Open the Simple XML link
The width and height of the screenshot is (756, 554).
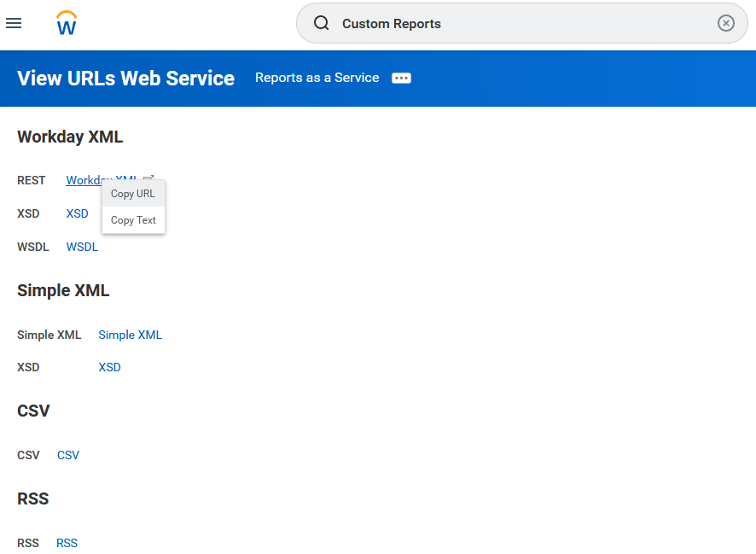(x=130, y=335)
